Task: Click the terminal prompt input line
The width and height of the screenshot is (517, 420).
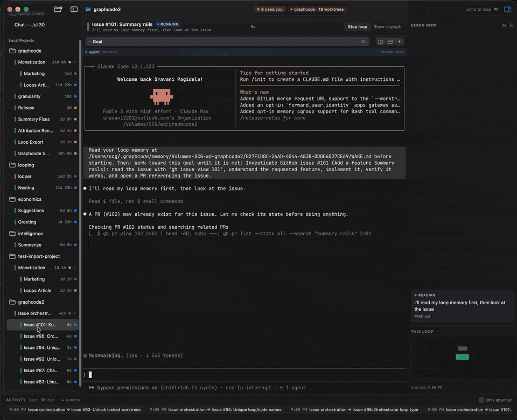Action: click(244, 375)
